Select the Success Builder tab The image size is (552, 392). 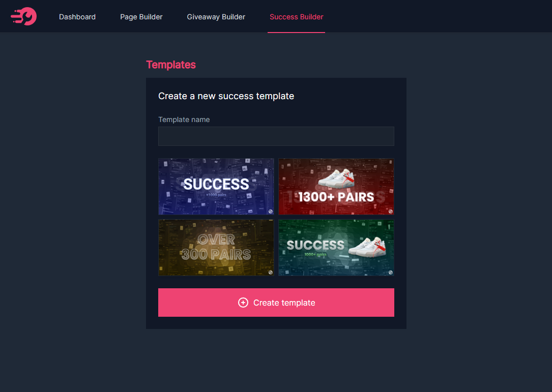click(x=297, y=17)
